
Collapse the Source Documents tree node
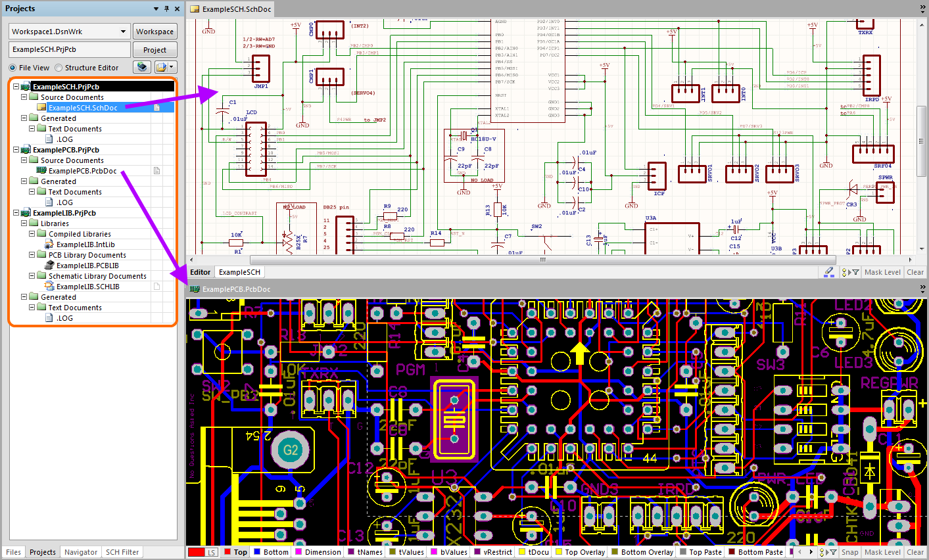coord(23,97)
